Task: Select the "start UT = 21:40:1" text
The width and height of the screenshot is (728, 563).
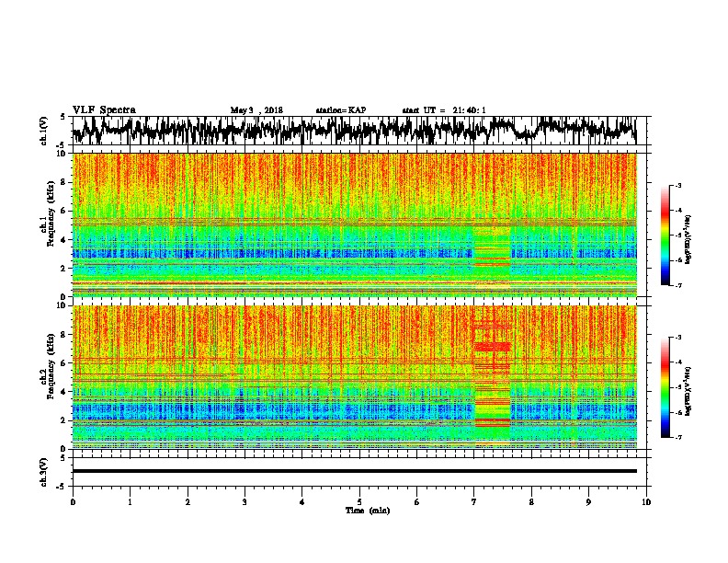Action: [444, 110]
